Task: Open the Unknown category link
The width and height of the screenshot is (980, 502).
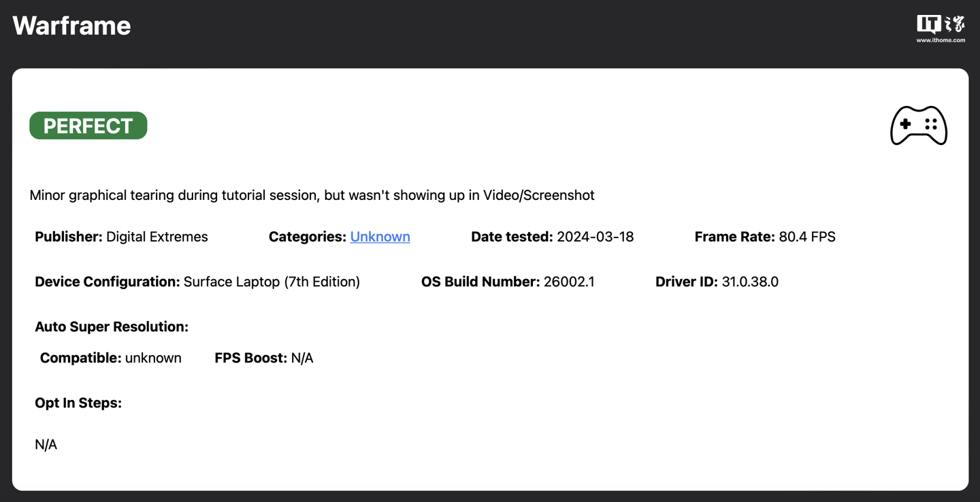Action: tap(380, 237)
